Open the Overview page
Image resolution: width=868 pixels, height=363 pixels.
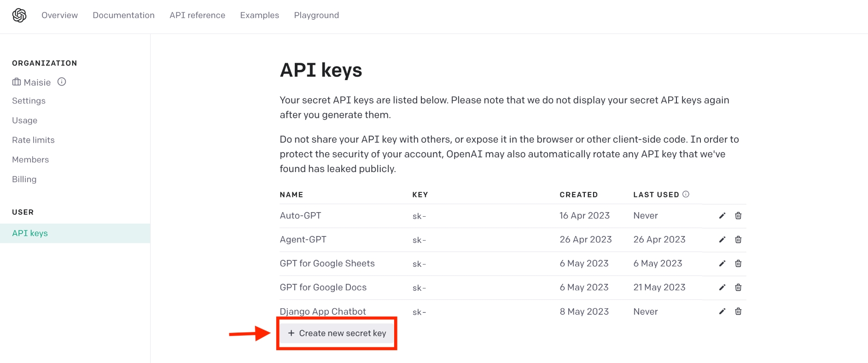[59, 15]
